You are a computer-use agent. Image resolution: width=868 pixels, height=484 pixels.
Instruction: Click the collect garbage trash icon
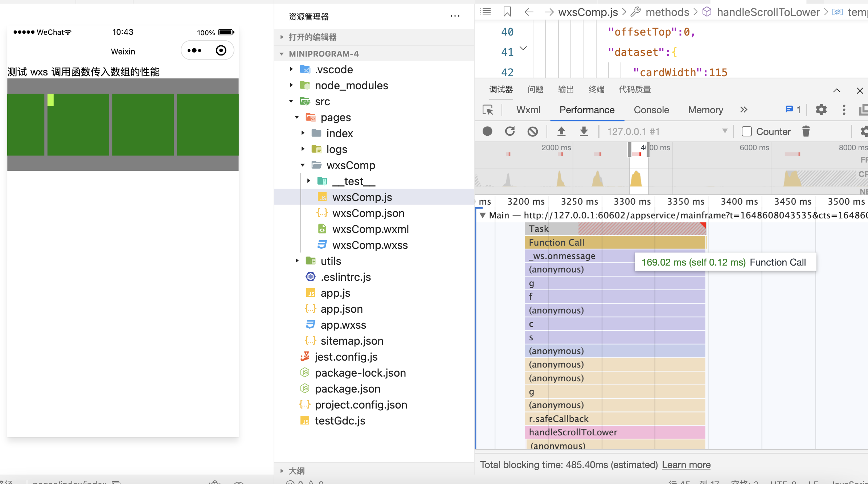coord(806,131)
